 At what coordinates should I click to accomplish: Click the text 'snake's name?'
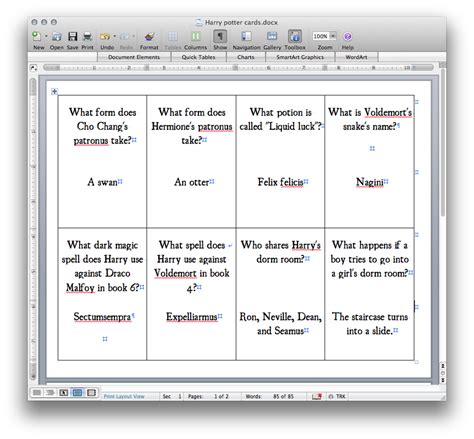tap(370, 127)
